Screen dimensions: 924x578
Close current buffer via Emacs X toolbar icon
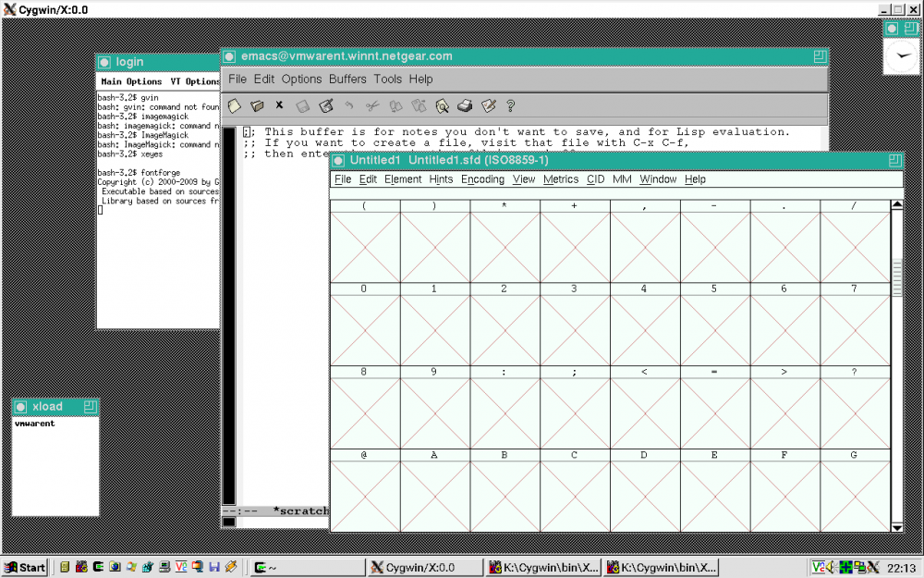click(279, 105)
